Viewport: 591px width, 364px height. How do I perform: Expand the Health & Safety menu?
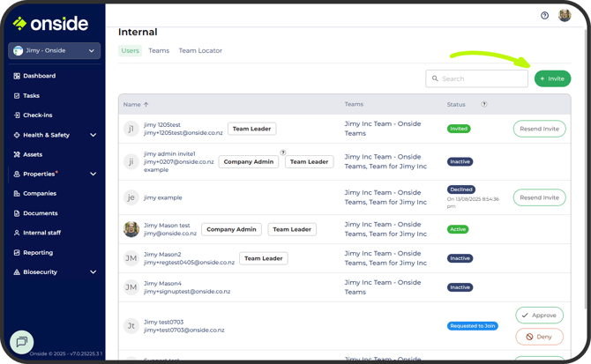(92, 135)
